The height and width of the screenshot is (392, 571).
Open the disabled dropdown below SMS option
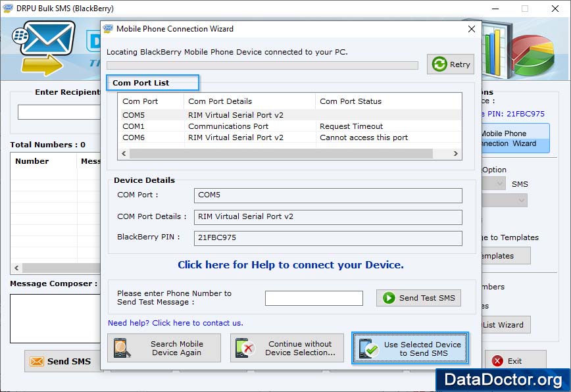pyautogui.click(x=505, y=201)
